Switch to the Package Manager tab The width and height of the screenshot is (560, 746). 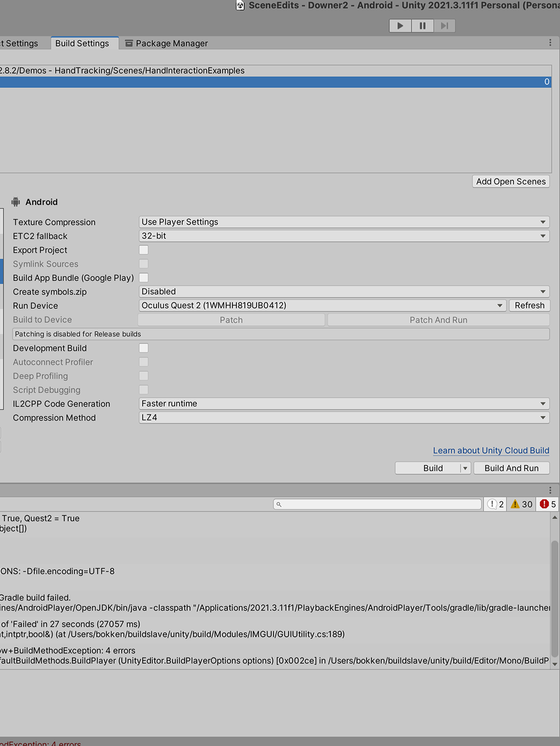pyautogui.click(x=166, y=43)
